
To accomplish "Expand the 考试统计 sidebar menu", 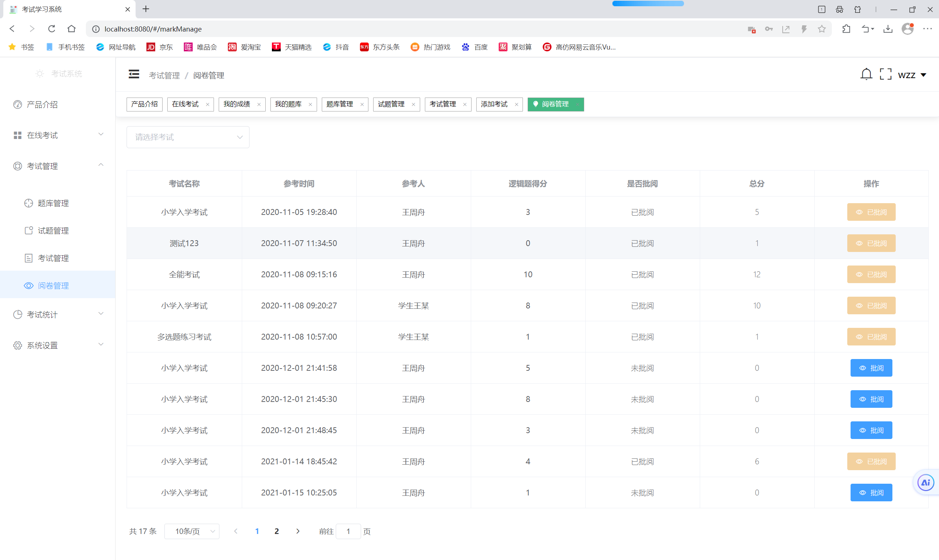I will click(57, 314).
